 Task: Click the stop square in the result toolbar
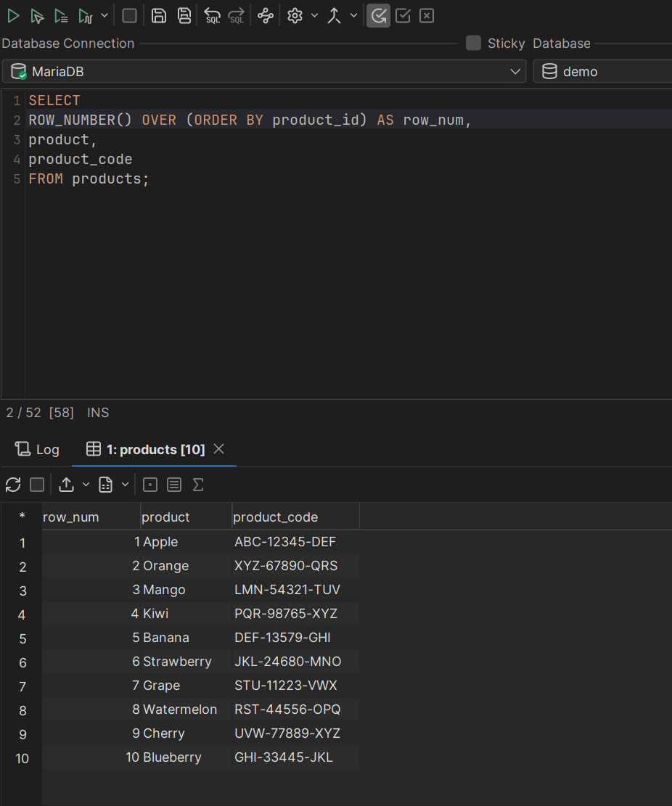(x=37, y=485)
